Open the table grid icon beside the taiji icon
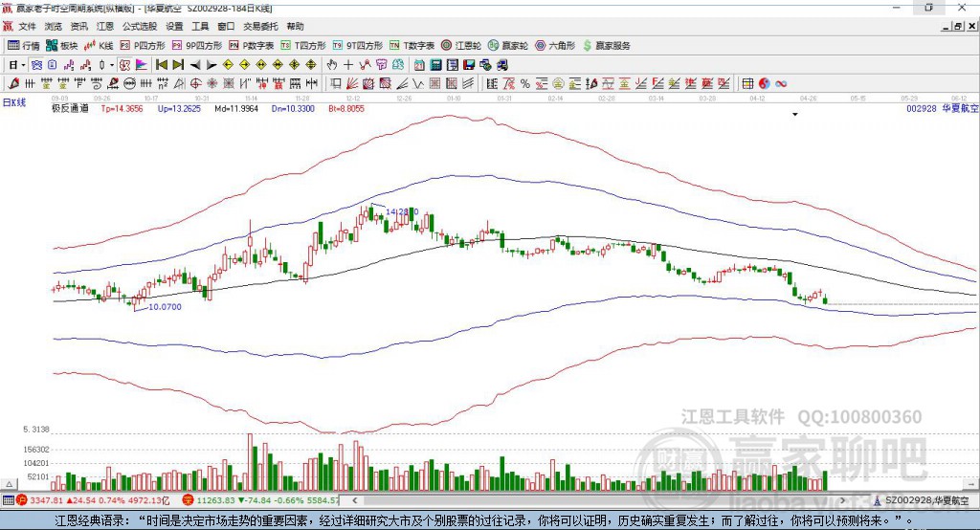 pos(747,84)
